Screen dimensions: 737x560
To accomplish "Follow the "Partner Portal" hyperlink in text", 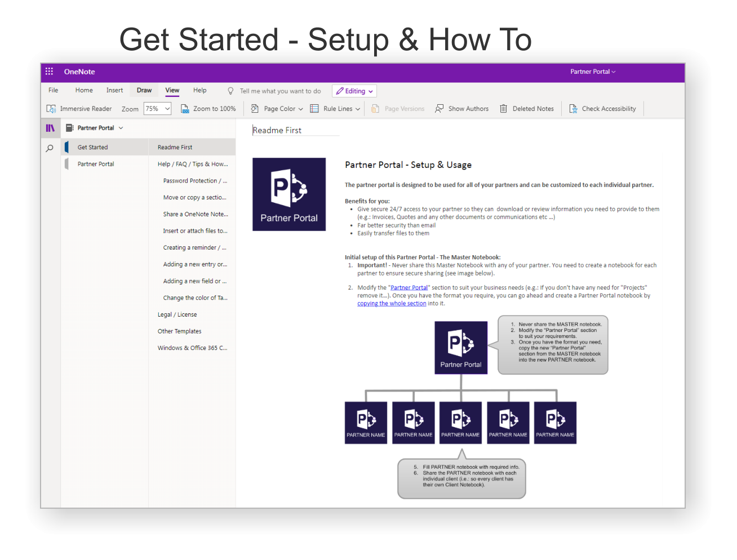I will [x=409, y=287].
